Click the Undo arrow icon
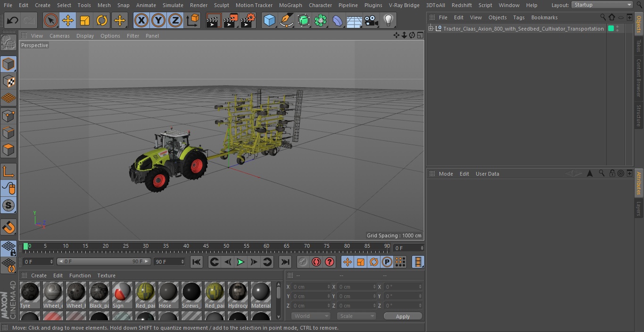 [13, 20]
